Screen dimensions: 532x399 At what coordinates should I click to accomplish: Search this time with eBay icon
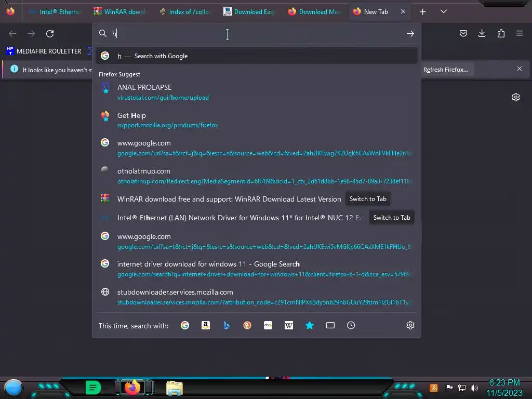[268, 325]
